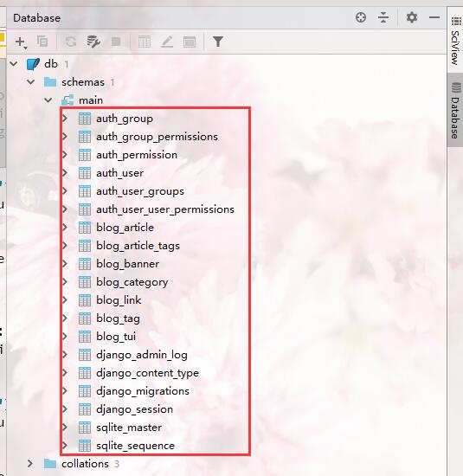
Task: Click the Refresh database icon
Action: tap(71, 42)
